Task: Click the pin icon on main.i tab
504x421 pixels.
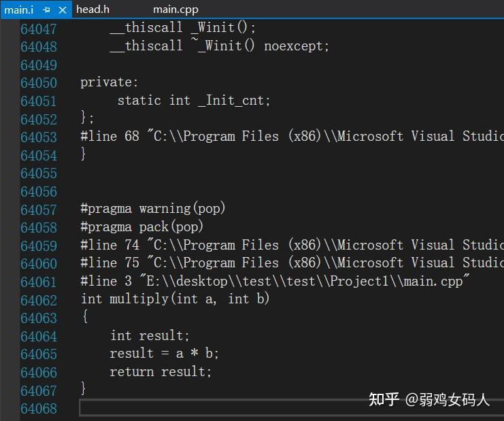Action: [47, 10]
